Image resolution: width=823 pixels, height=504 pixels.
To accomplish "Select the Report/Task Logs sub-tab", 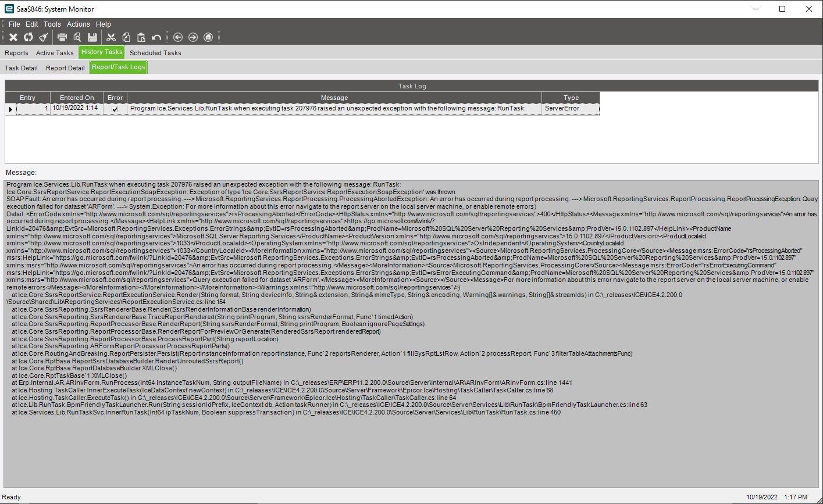I will (x=118, y=67).
